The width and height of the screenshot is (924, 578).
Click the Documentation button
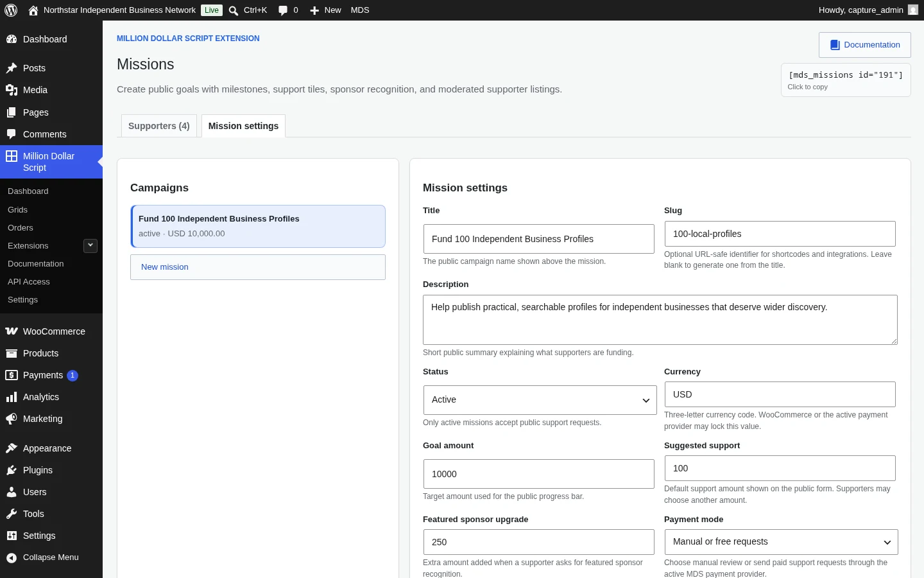point(864,45)
